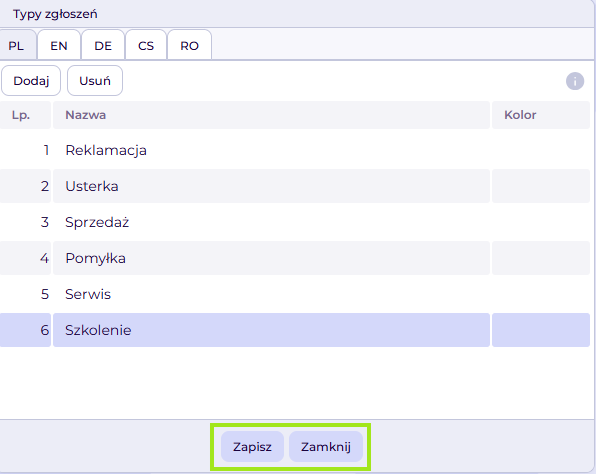Click the Nazwa column header
Screen dimensions: 596x474
[x=271, y=115]
